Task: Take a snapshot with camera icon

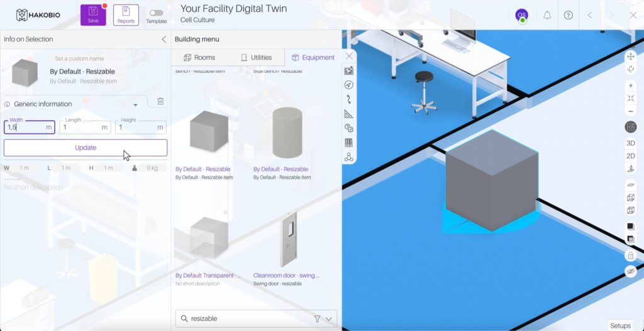Action: [630, 127]
